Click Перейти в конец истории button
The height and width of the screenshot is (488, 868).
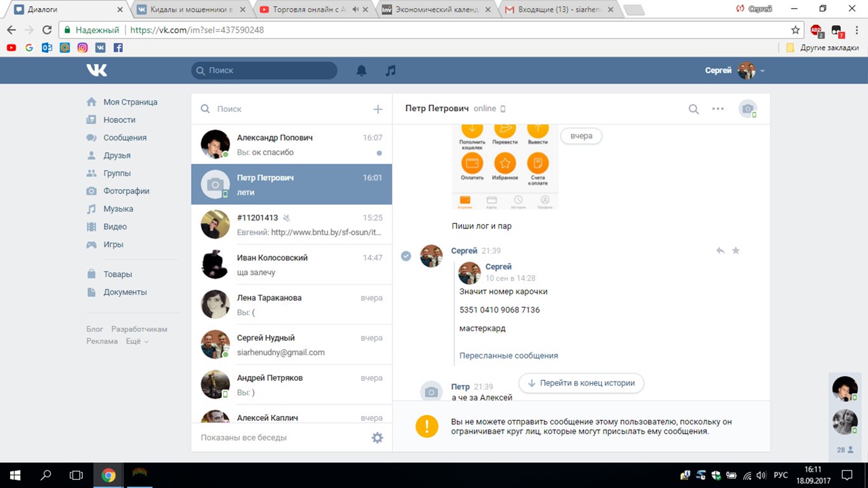pyautogui.click(x=581, y=383)
